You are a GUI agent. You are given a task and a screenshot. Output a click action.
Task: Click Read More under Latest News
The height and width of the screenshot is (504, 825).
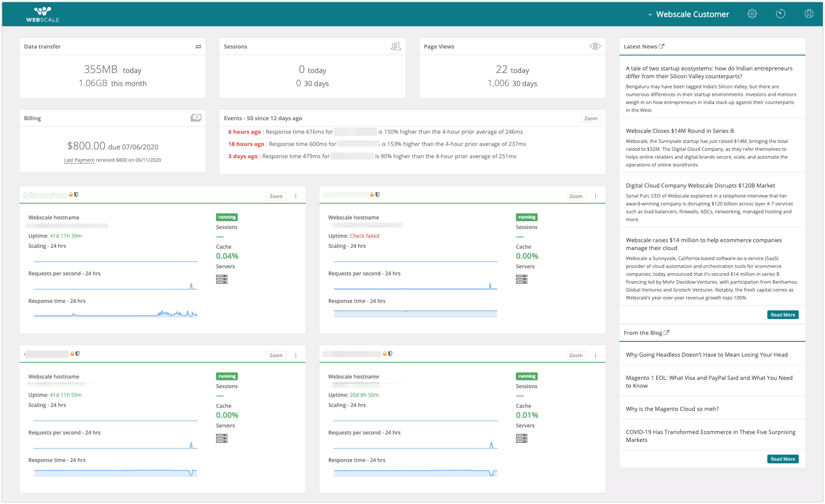pyautogui.click(x=783, y=315)
